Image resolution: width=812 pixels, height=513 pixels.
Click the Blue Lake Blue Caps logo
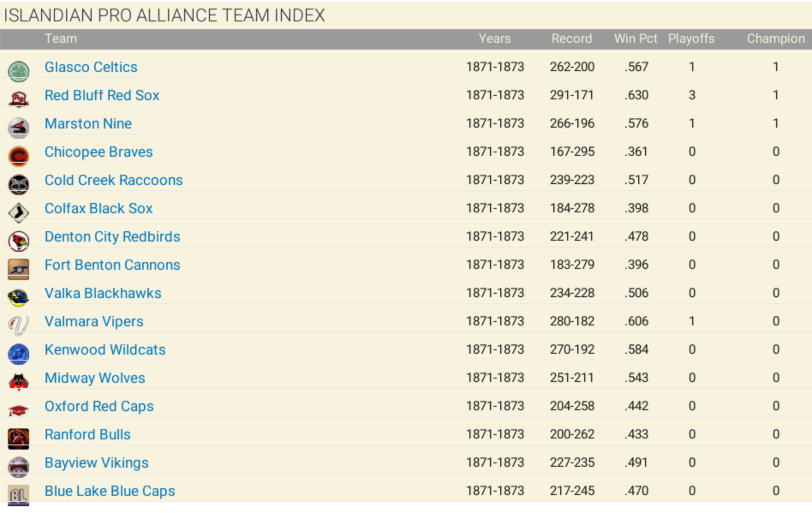point(18,495)
